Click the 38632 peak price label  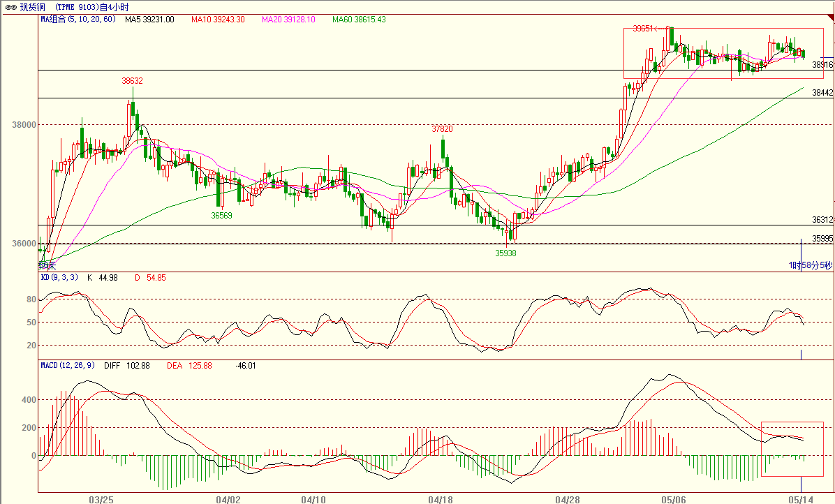point(132,81)
